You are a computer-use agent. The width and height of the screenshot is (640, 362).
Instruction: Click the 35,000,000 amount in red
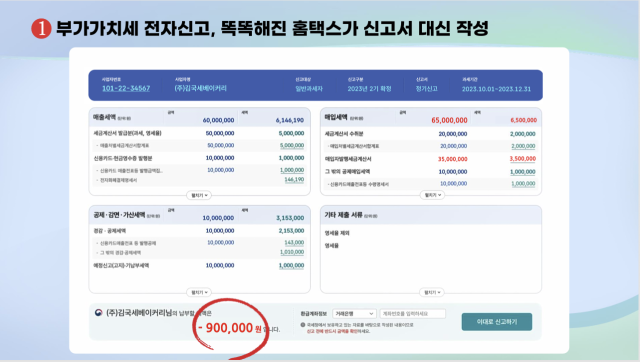pos(453,159)
